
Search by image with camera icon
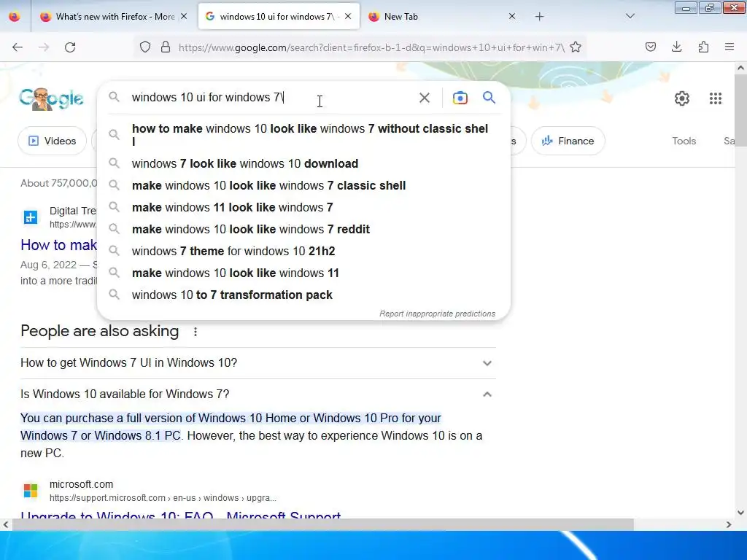pos(460,98)
